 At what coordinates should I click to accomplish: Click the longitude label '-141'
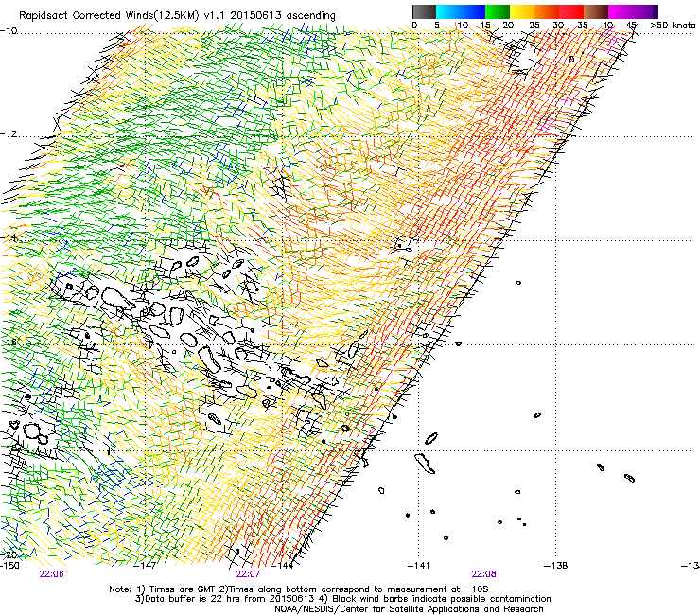pyautogui.click(x=419, y=566)
